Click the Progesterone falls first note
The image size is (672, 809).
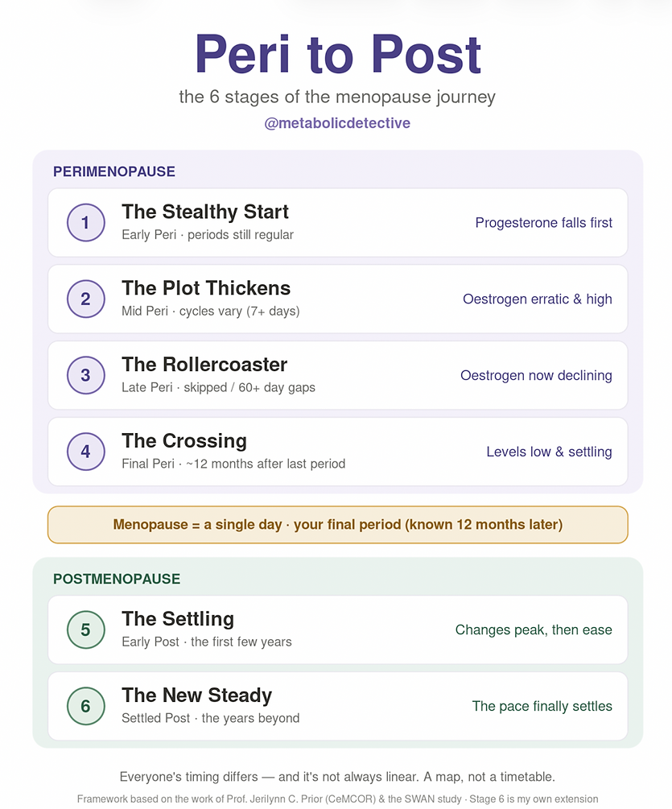(543, 222)
